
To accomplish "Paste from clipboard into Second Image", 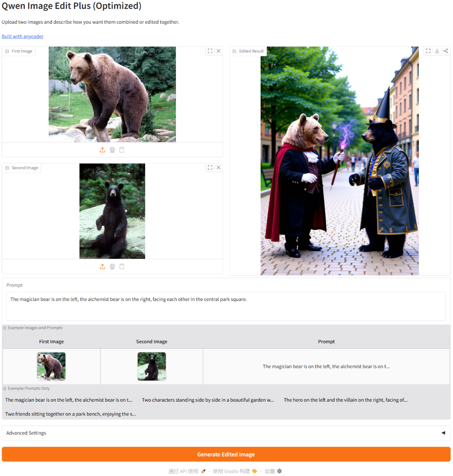I will 122,266.
